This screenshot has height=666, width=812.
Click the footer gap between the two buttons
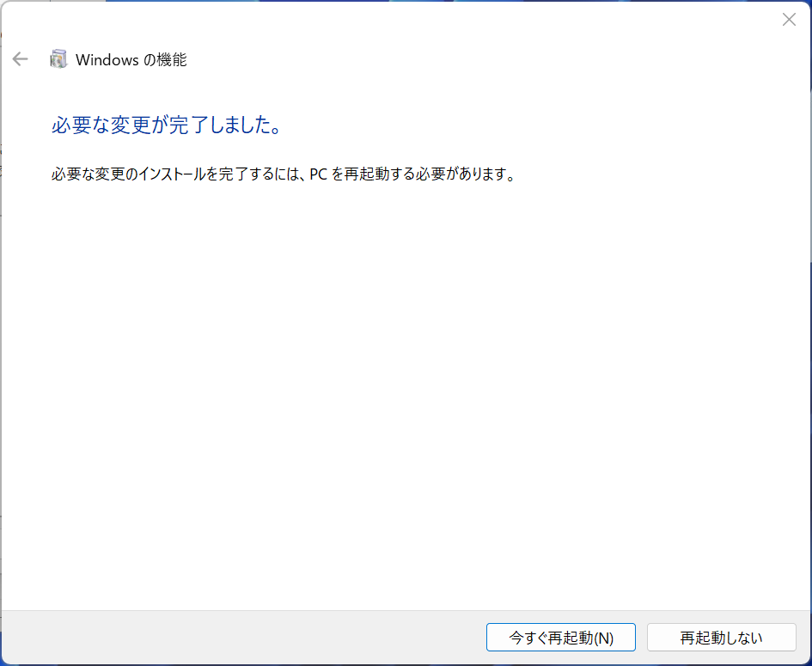[x=641, y=638]
